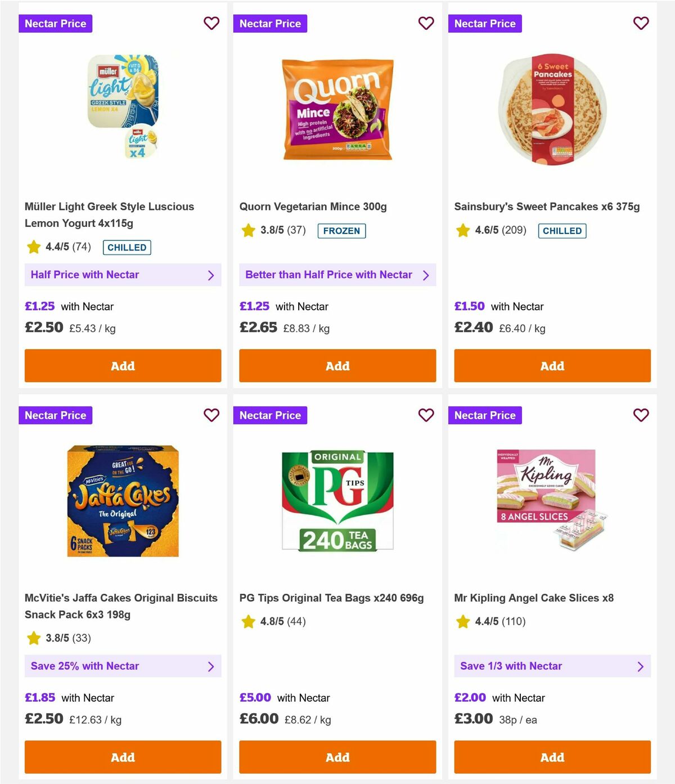The image size is (675, 784).
Task: Click the PG Tips product image
Action: click(337, 497)
